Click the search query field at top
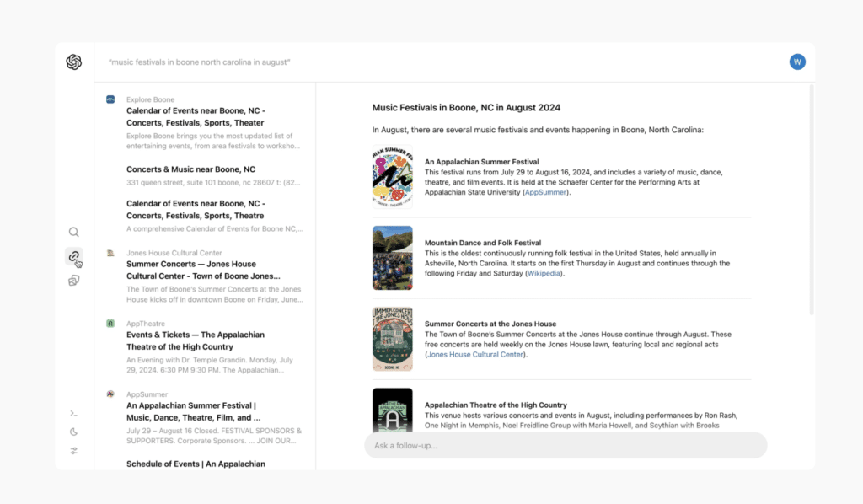Image resolution: width=863 pixels, height=504 pixels. [199, 62]
